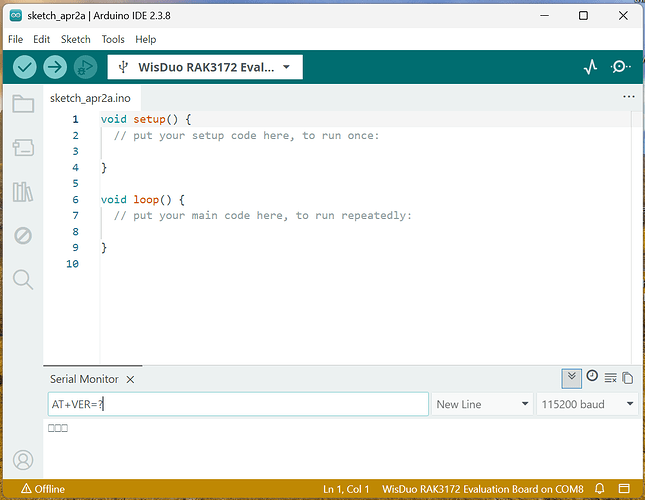Open the Sketchbook folder panel
Image resolution: width=645 pixels, height=500 pixels.
pos(23,104)
